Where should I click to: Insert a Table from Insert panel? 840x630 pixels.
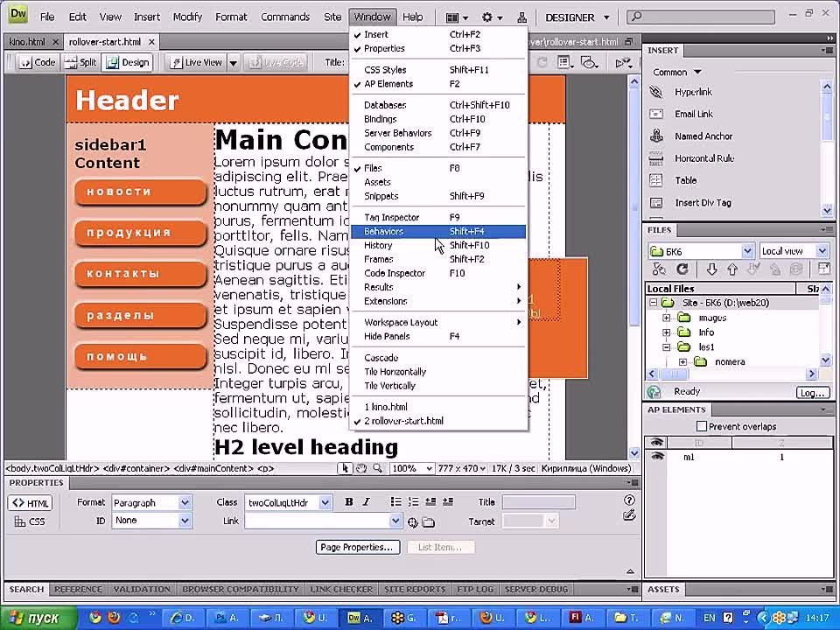pyautogui.click(x=657, y=180)
